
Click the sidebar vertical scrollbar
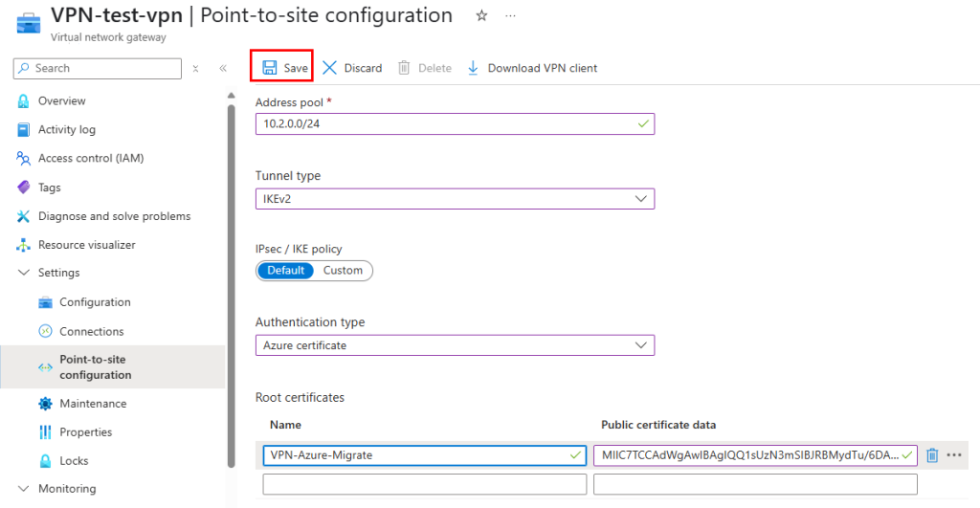pyautogui.click(x=232, y=285)
